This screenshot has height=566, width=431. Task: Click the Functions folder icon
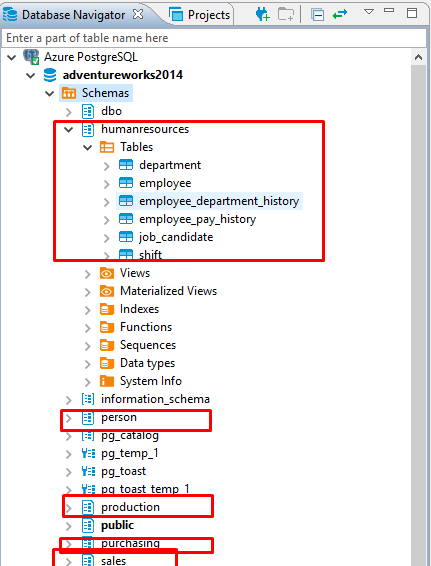click(106, 327)
